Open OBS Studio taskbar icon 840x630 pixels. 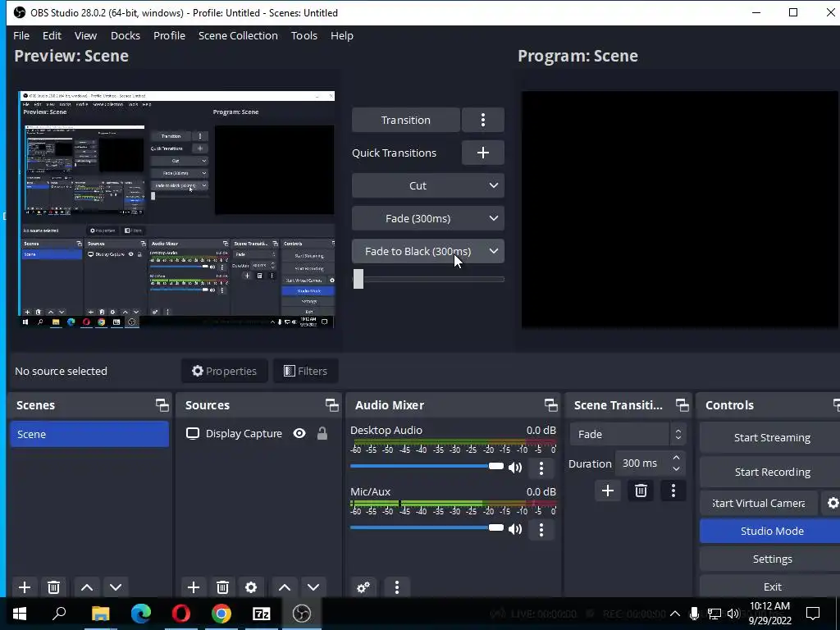point(302,614)
